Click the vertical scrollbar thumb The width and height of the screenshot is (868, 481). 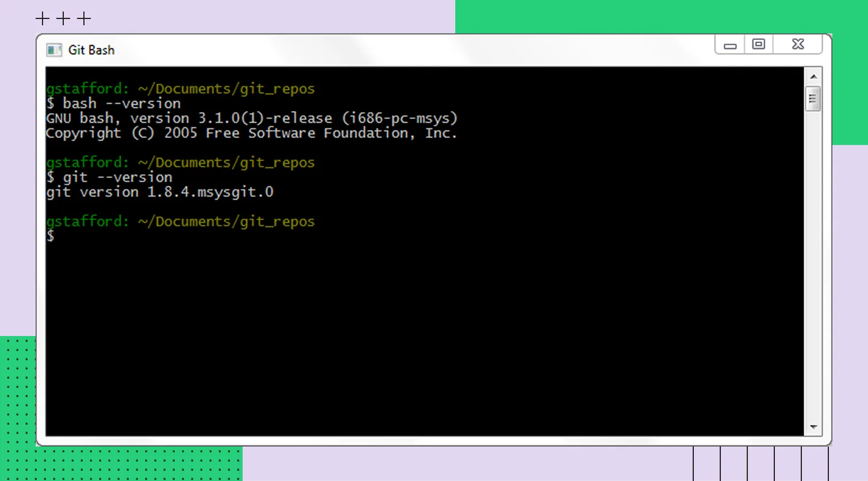[x=813, y=98]
